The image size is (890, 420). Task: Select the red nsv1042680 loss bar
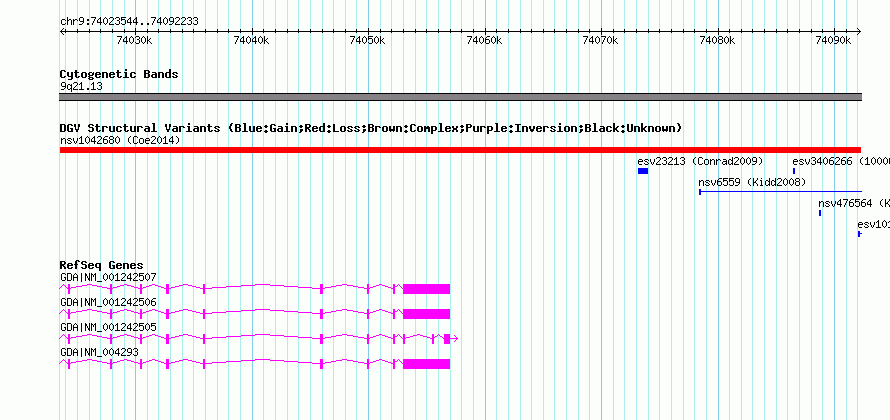coord(460,150)
